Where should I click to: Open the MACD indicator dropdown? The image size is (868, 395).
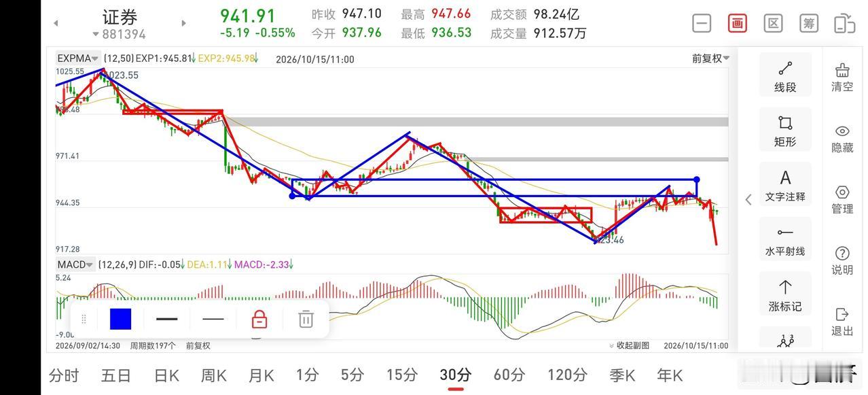pos(75,264)
